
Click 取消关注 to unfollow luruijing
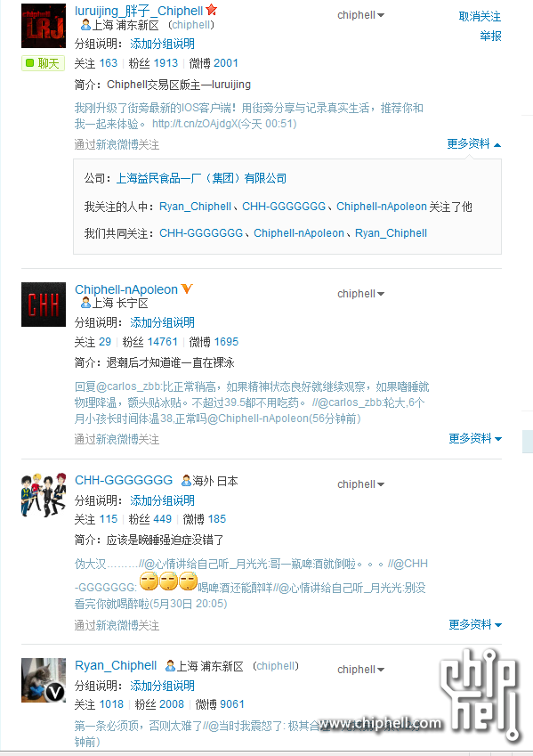pyautogui.click(x=480, y=16)
